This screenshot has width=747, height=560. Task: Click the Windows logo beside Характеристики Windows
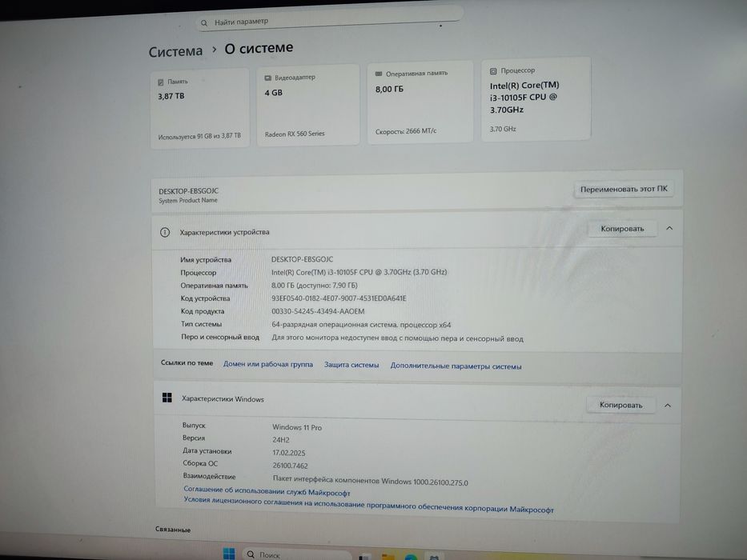(x=167, y=398)
